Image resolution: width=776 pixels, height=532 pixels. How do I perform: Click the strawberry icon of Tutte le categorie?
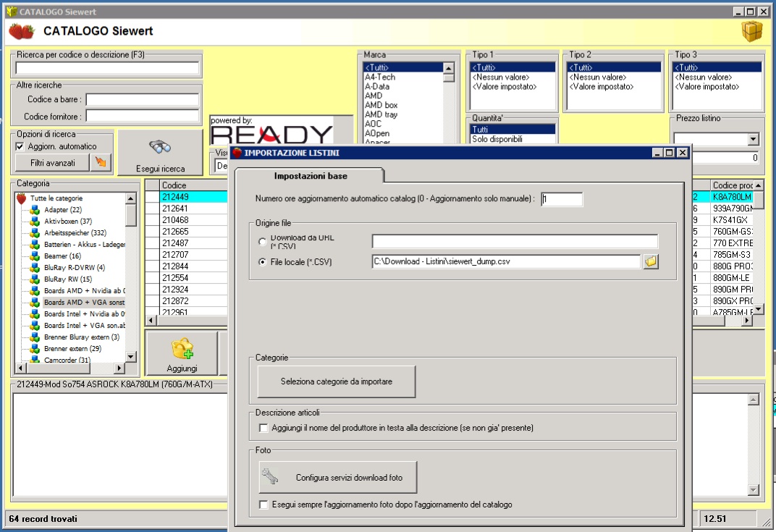pos(21,198)
